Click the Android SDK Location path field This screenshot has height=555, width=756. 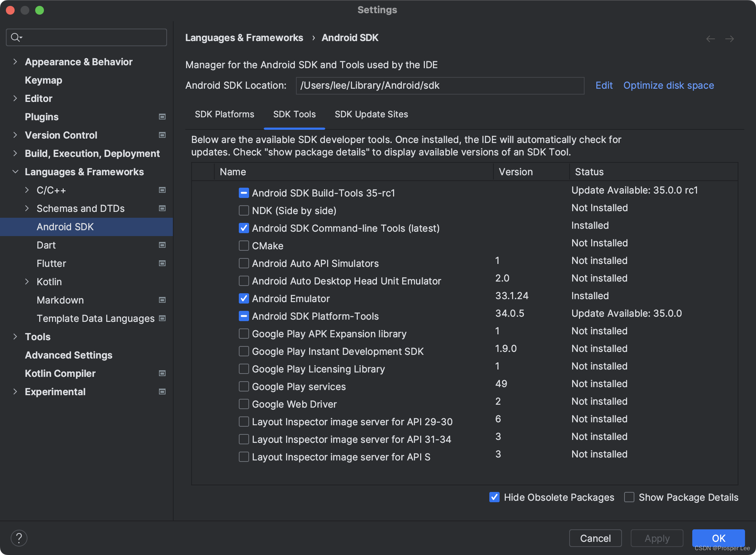click(440, 85)
